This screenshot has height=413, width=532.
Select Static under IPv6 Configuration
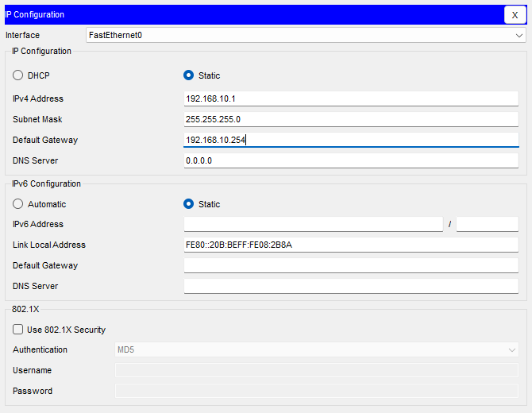click(189, 204)
